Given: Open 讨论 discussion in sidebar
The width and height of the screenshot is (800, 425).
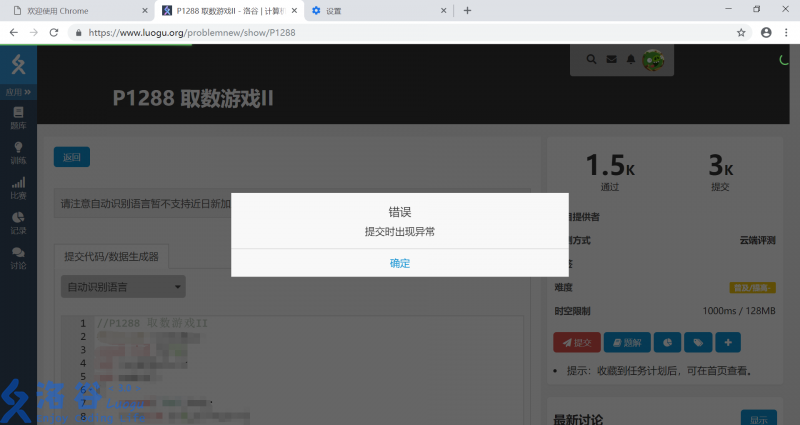Looking at the screenshot, I should [18, 258].
